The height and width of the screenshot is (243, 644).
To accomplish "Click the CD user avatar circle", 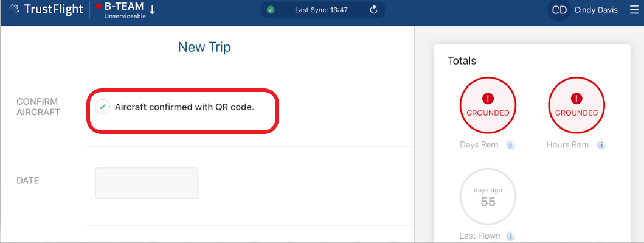I will pos(559,10).
